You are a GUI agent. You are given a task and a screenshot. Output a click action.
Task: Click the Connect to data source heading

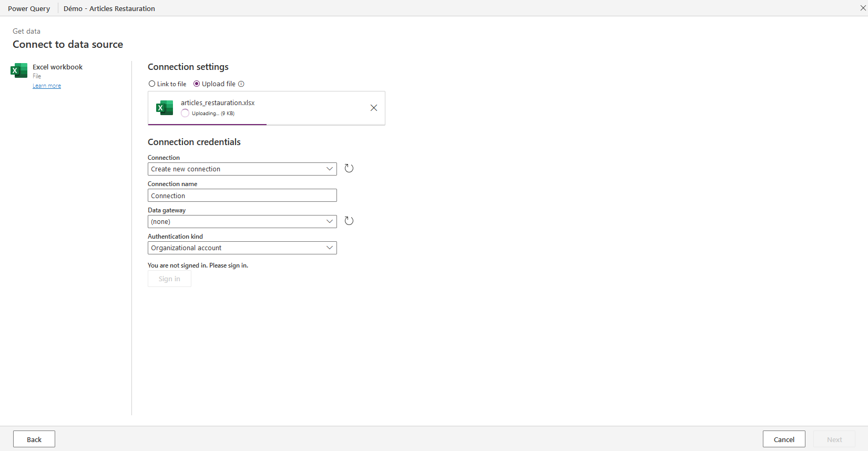pos(68,45)
